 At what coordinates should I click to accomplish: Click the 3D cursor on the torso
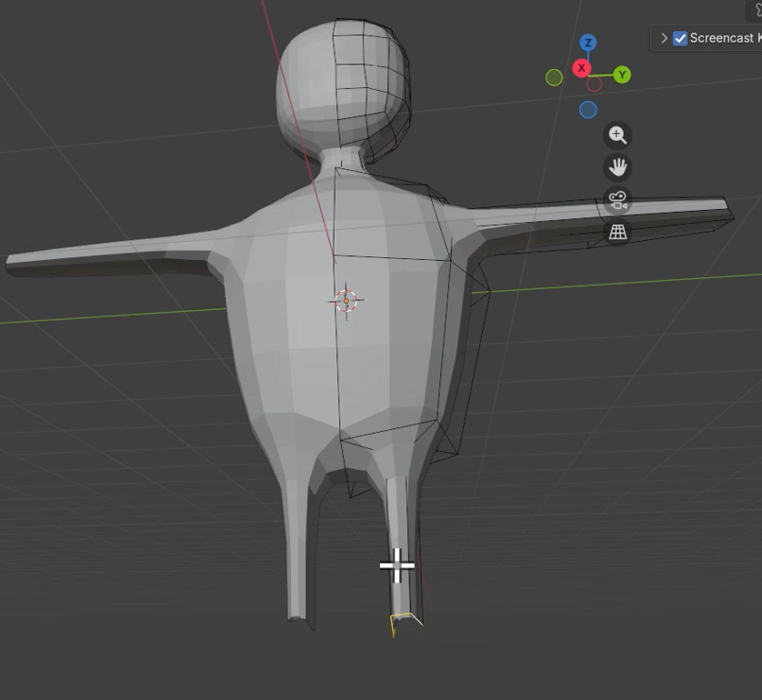[x=346, y=301]
